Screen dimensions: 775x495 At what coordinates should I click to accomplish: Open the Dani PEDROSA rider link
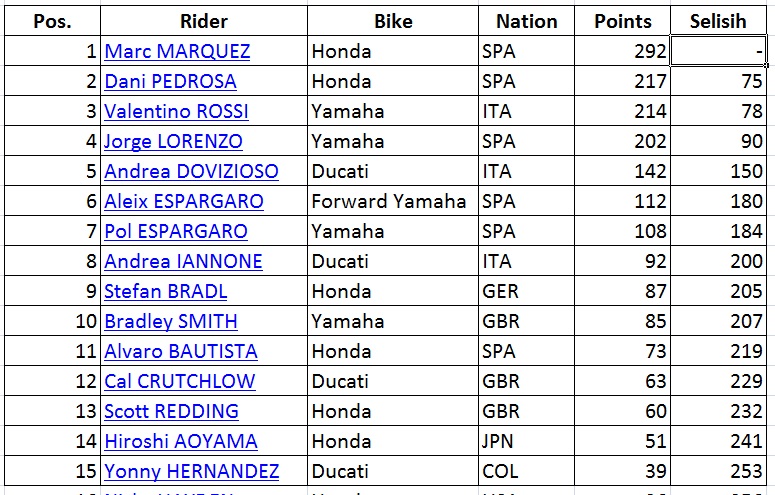(170, 82)
